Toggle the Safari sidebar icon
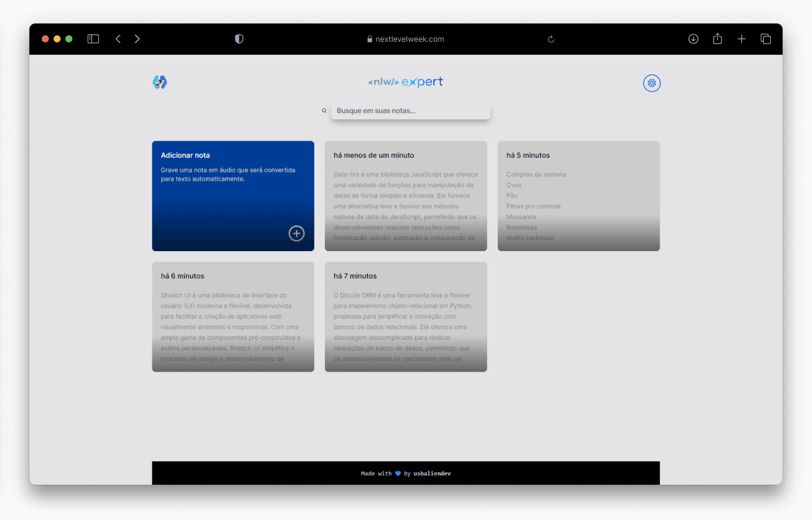The height and width of the screenshot is (520, 812). [93, 39]
